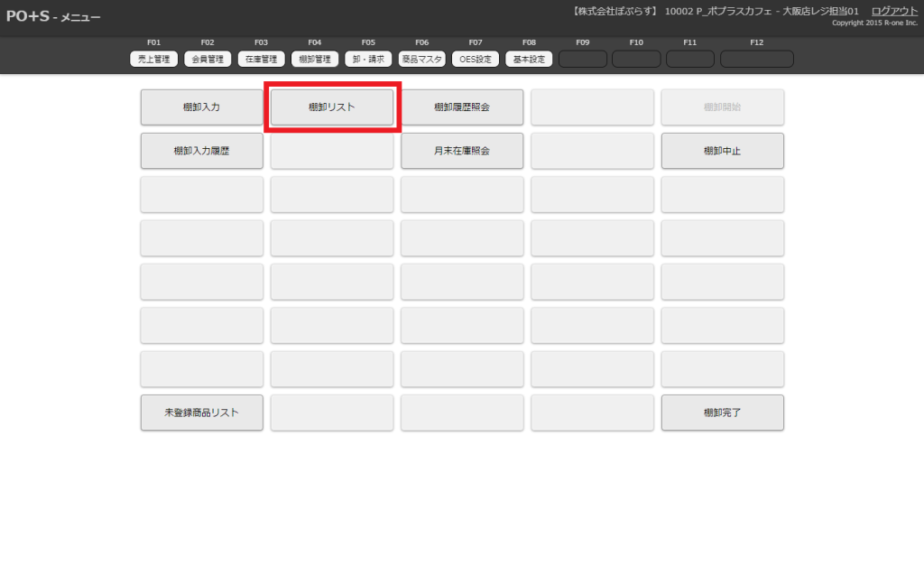Click the empty F09 function button
This screenshot has height=566, width=924.
[582, 60]
